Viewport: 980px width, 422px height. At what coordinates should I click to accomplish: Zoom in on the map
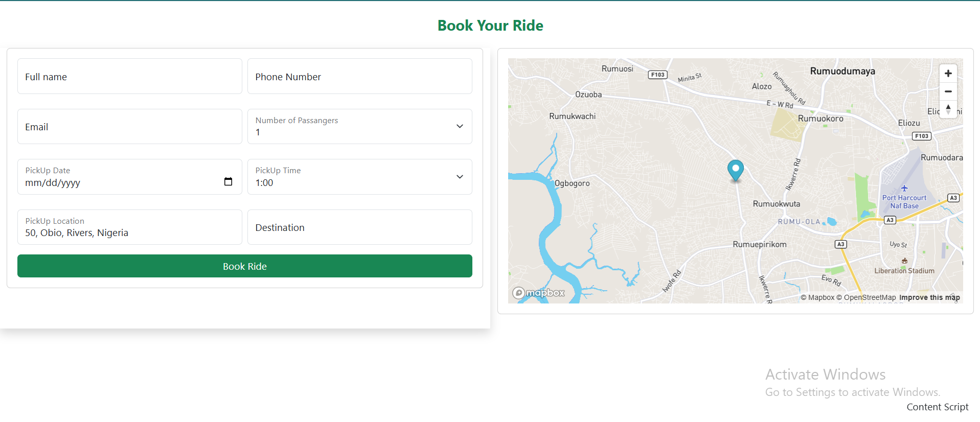point(948,74)
